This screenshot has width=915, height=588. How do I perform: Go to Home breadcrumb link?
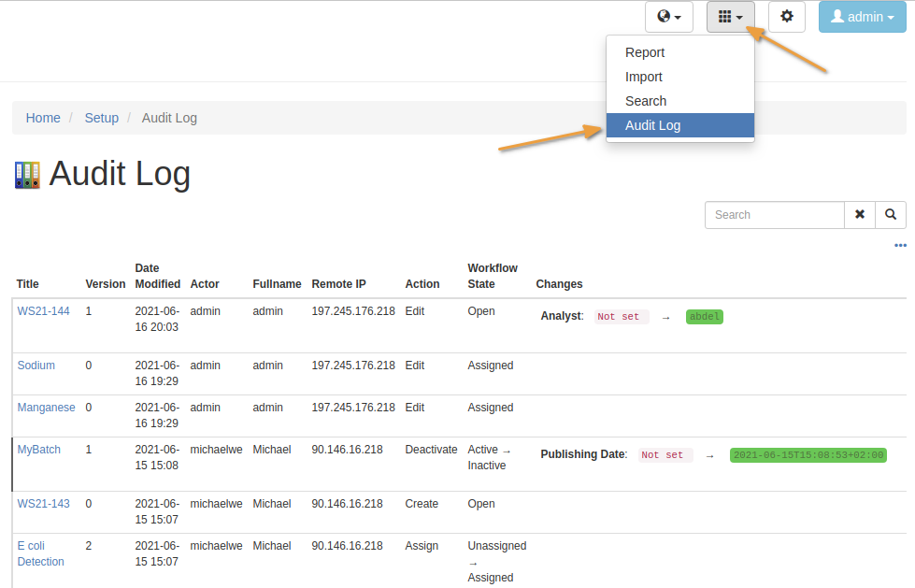[43, 118]
